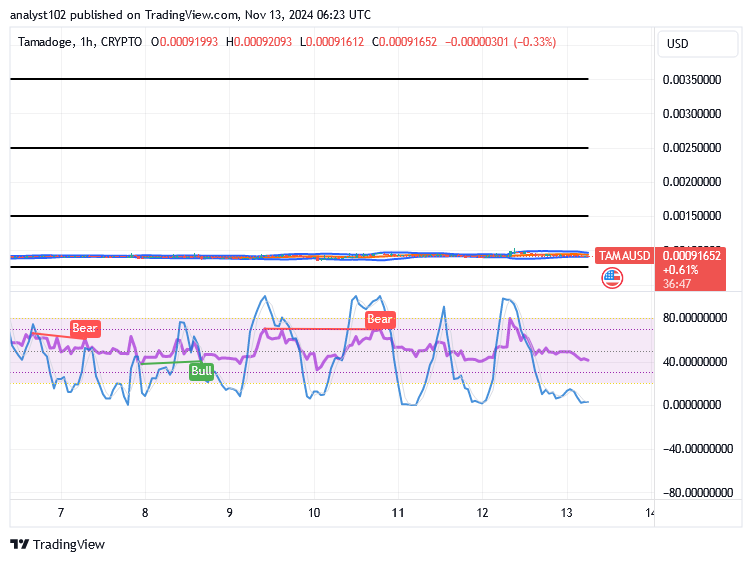The height and width of the screenshot is (562, 752).
Task: Click the 0.00200000 price axis label
Action: [692, 182]
